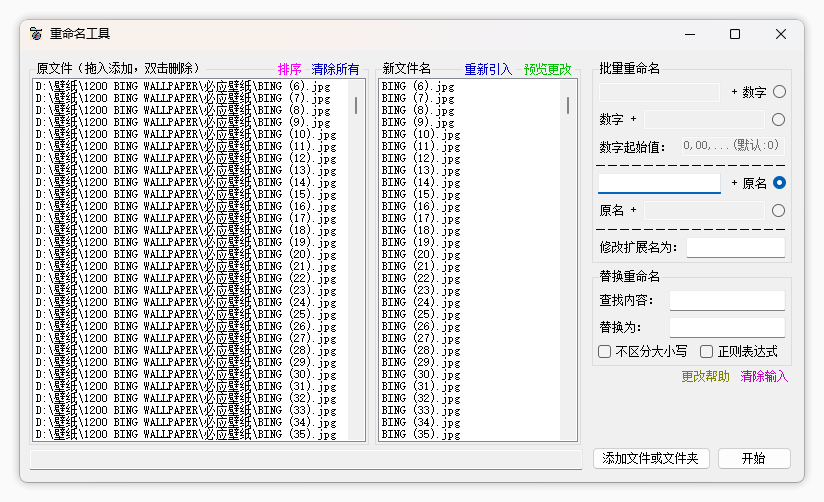Screen dimensions: 824x502
Task: Select the first '+ 数字' radio button
Action: (x=779, y=92)
